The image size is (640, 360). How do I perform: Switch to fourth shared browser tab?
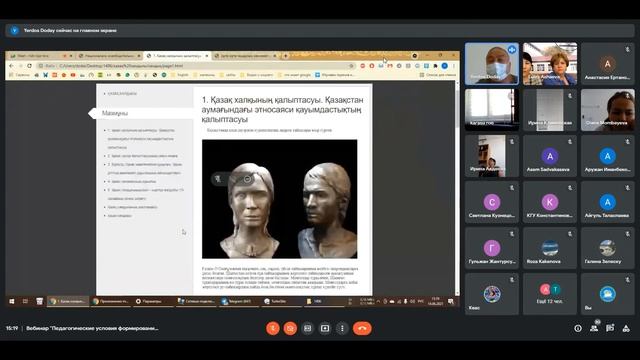tap(245, 56)
